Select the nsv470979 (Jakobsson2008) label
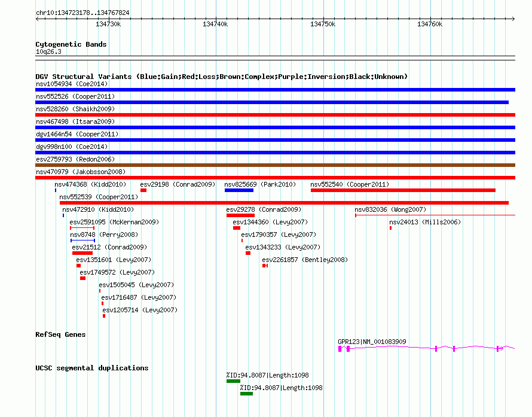Image resolution: width=532 pixels, height=417 pixels. click(81, 172)
